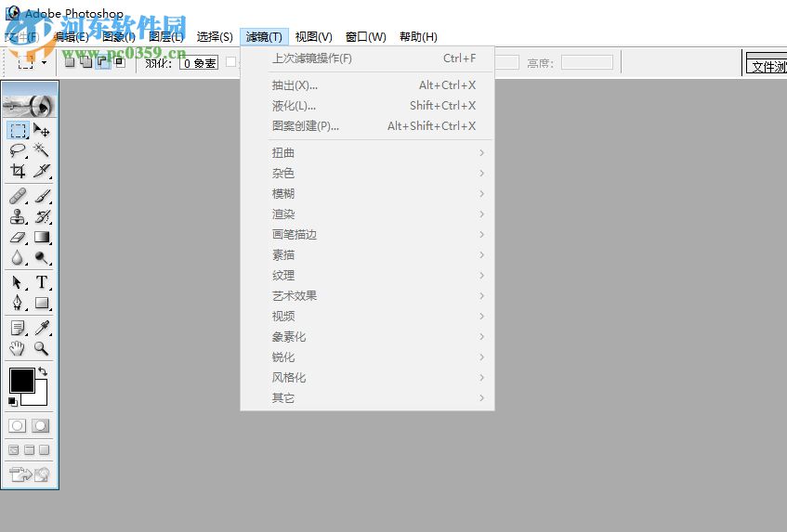Switch to Full screen with menu bar mode
The height and width of the screenshot is (532, 787).
[x=29, y=449]
